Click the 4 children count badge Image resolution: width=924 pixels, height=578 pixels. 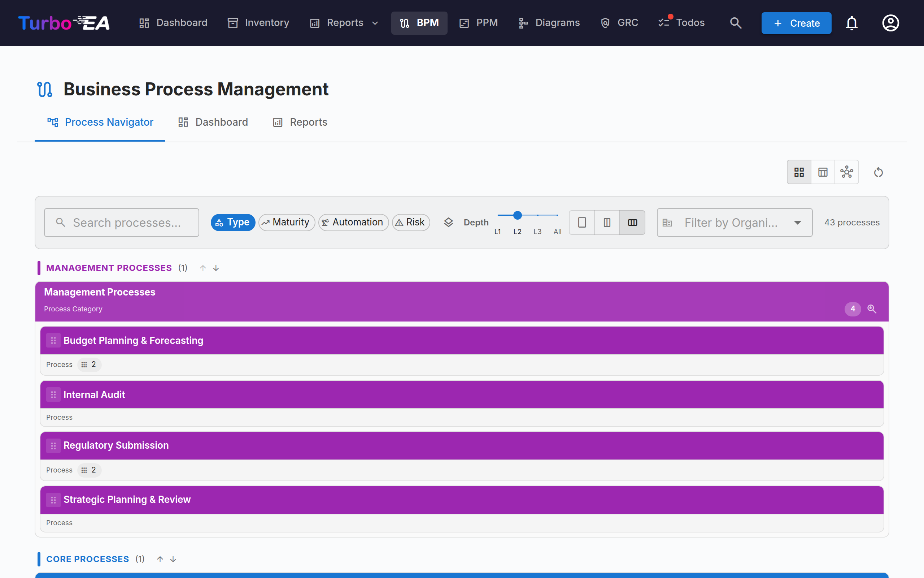[853, 309]
